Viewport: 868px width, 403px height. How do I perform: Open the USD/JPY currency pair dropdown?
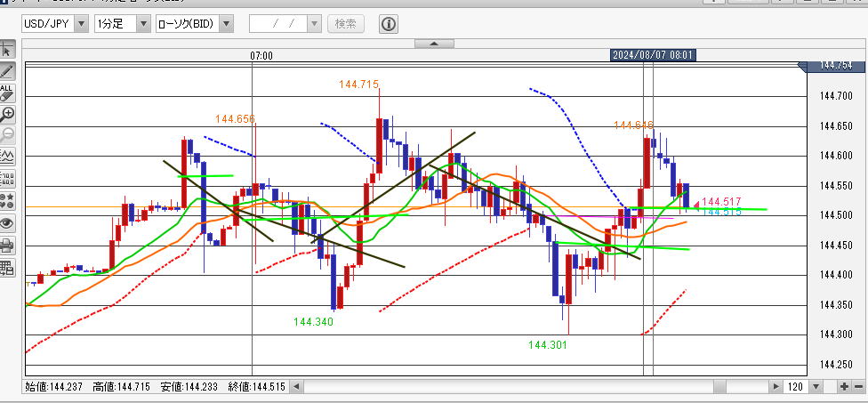[80, 24]
